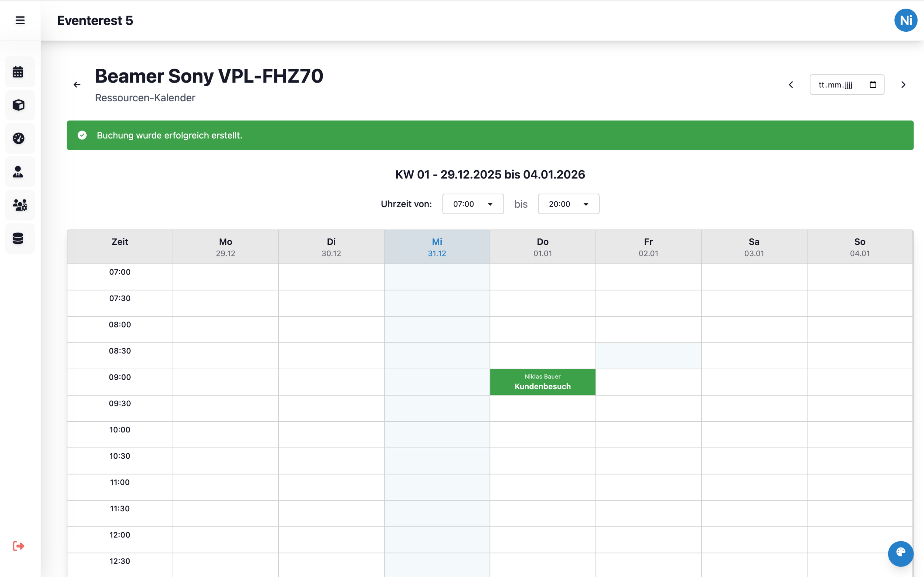Viewport: 924px width, 577px height.
Task: Expand the start time 07:00 dropdown
Action: (473, 204)
